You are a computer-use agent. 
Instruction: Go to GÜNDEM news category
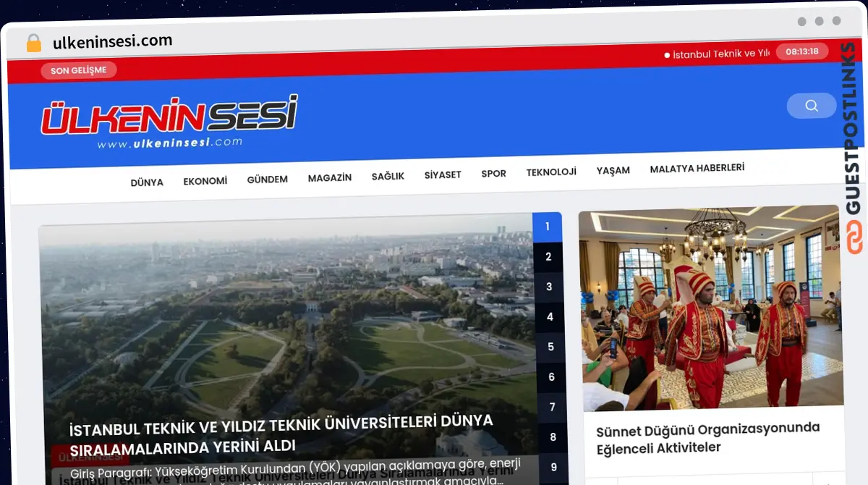[268, 180]
